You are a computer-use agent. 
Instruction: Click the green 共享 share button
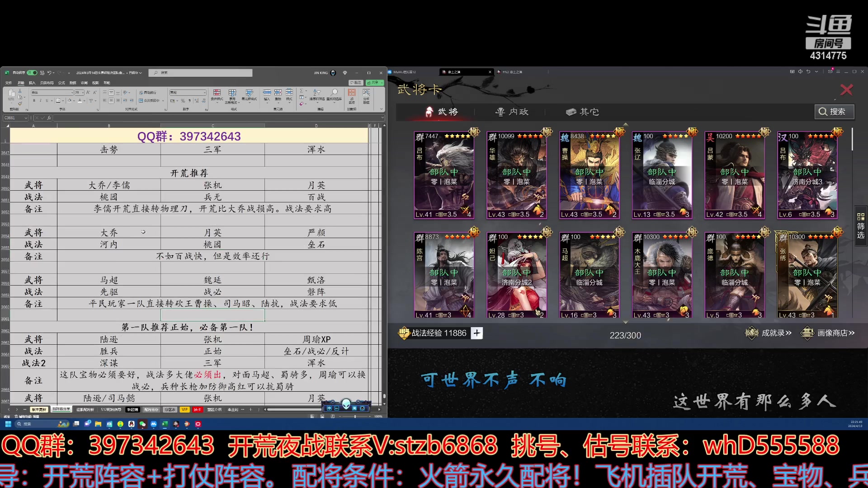375,83
